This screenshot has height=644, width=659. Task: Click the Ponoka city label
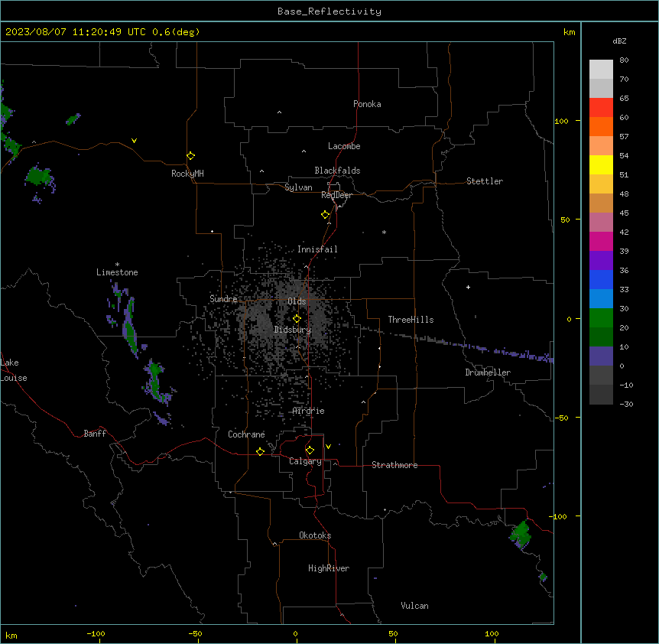367,104
